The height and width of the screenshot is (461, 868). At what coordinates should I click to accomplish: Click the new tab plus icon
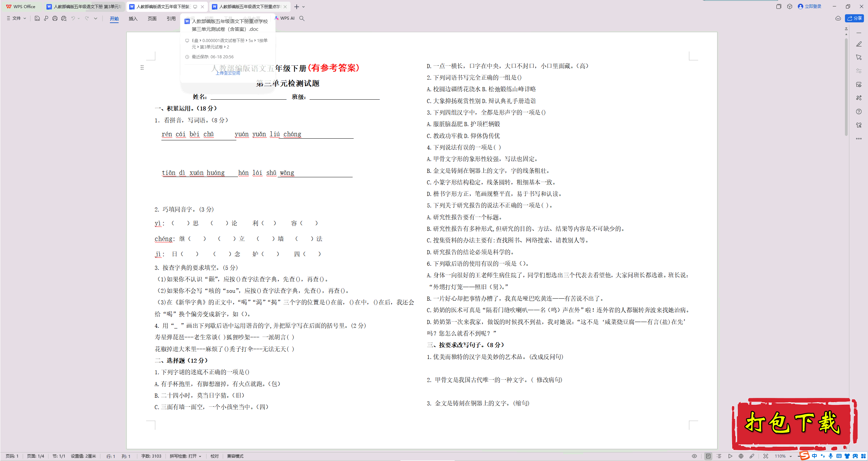click(x=297, y=7)
